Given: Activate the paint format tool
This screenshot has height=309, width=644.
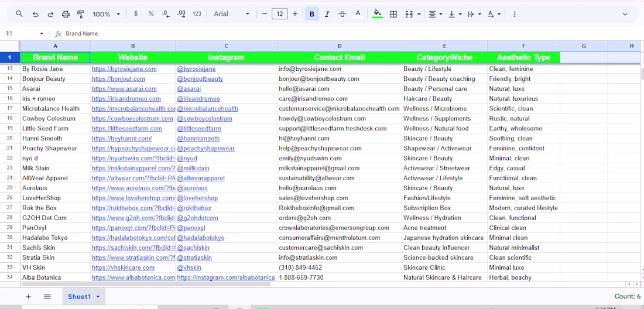Looking at the screenshot, I should click(x=81, y=14).
